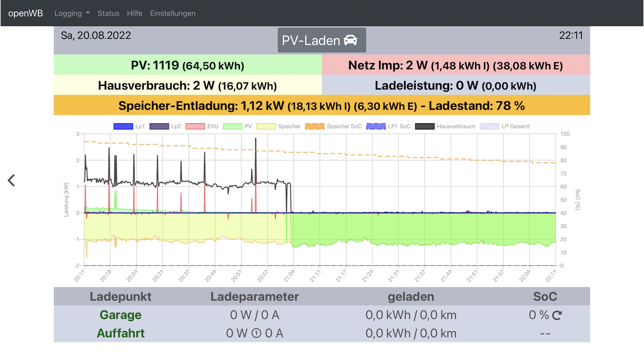The image size is (644, 353).
Task: Click the SoC refresh icon for Garage
Action: coord(557,315)
